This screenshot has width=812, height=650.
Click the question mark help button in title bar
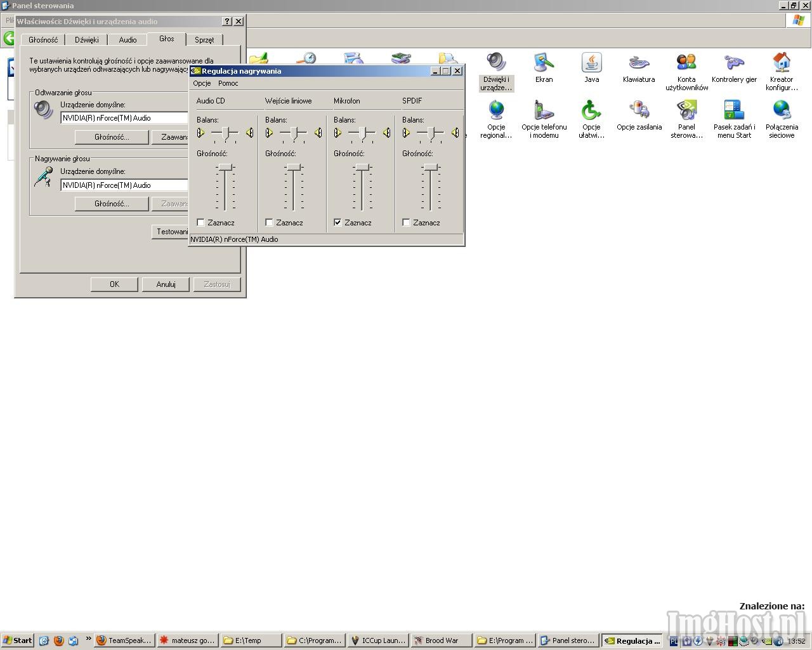tap(227, 21)
